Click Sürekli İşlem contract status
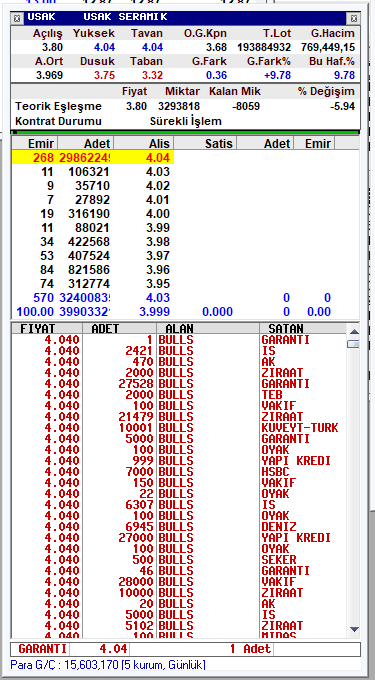This screenshot has height=680, width=375. coord(186,121)
